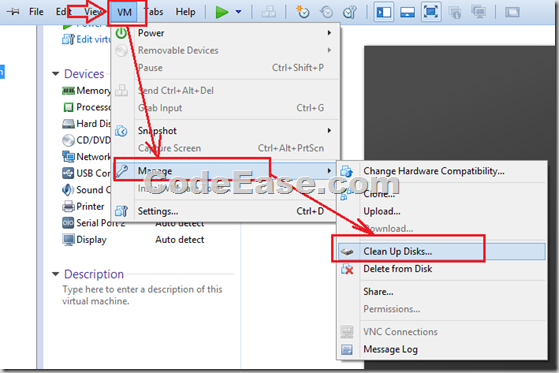The height and width of the screenshot is (373, 559).
Task: Click the description text field
Action: tap(143, 295)
